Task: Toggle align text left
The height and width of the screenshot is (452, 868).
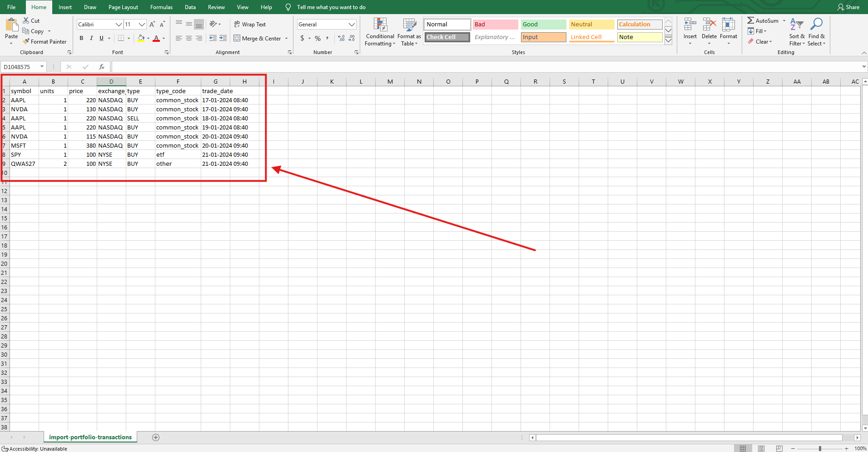Action: pyautogui.click(x=179, y=38)
